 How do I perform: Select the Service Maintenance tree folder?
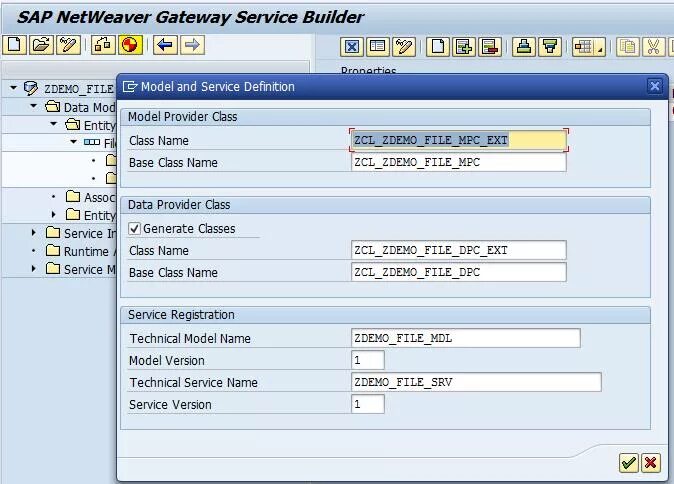(89, 270)
